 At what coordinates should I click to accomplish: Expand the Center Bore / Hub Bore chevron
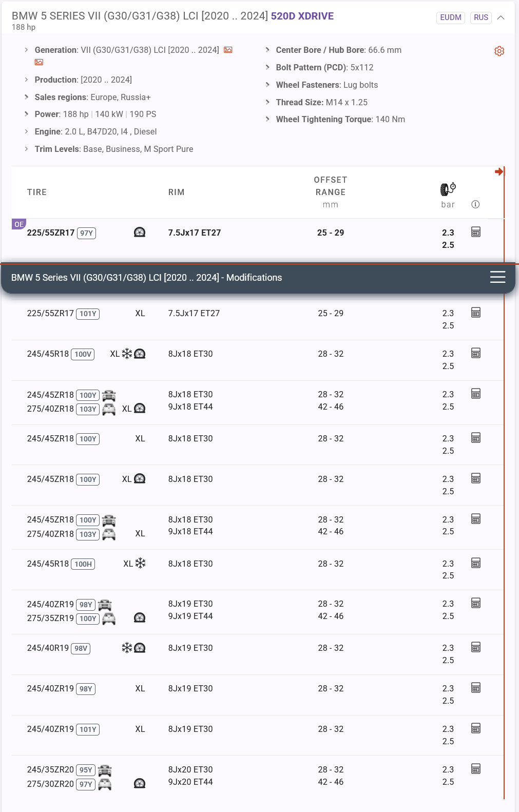267,50
